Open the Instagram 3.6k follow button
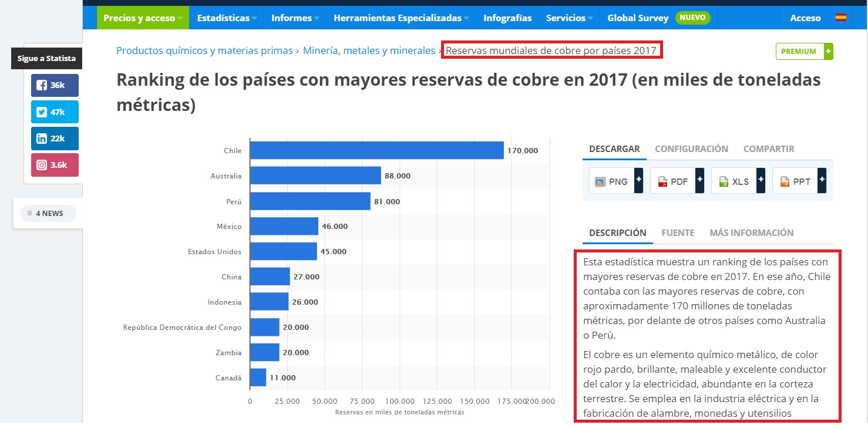The height and width of the screenshot is (425, 868). tap(55, 165)
